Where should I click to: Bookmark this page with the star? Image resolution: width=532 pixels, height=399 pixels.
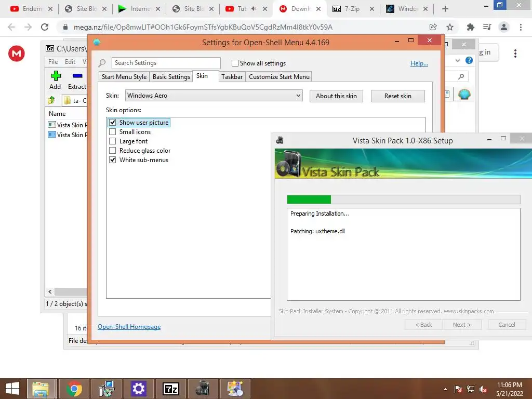450,27
